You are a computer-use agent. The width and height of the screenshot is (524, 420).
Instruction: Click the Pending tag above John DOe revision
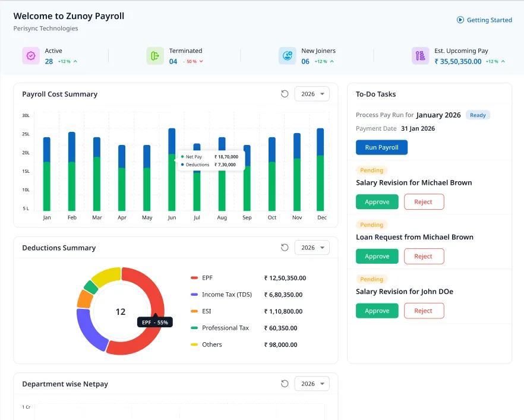372,279
